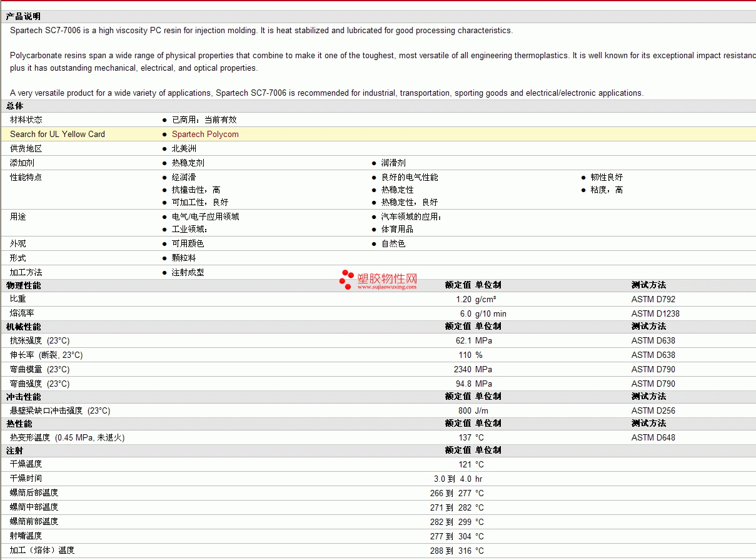This screenshot has height=560, width=756.
Task: Follow the Spartech Polycom link
Action: coord(205,134)
